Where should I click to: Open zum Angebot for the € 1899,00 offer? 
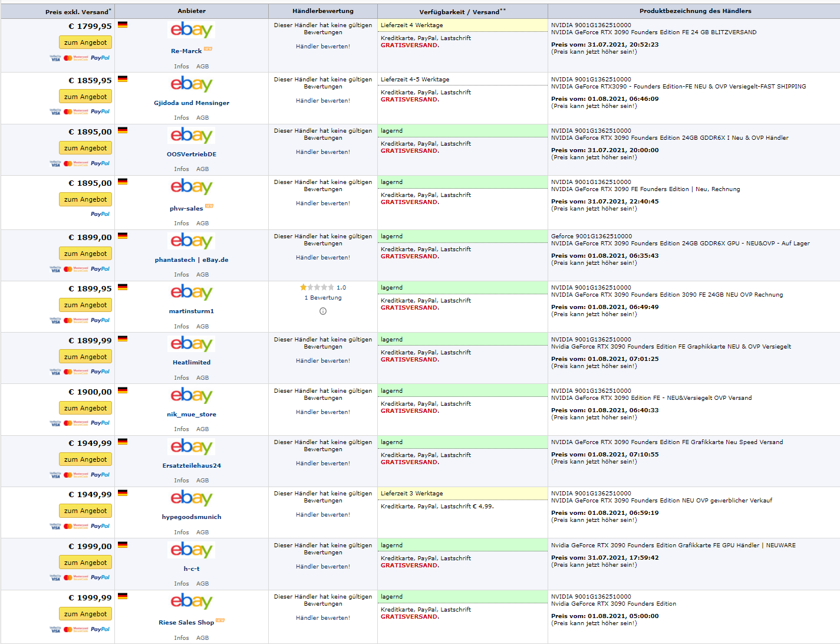(85, 254)
